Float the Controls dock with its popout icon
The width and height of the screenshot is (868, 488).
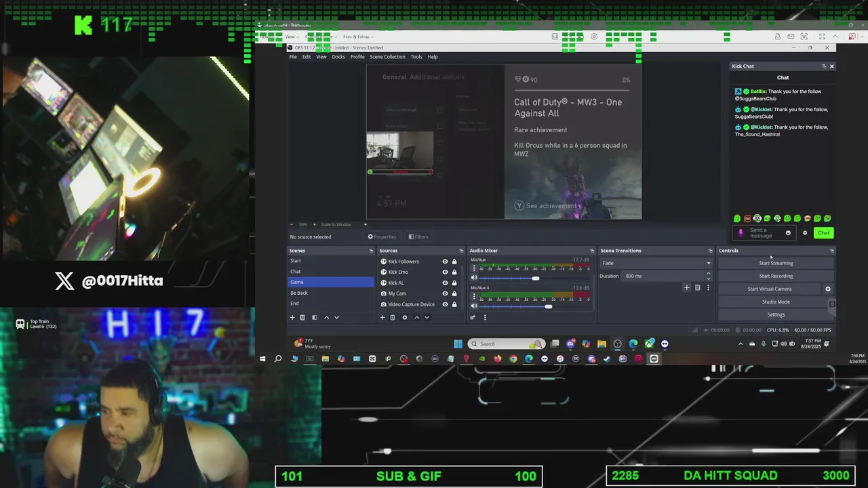pyautogui.click(x=832, y=251)
